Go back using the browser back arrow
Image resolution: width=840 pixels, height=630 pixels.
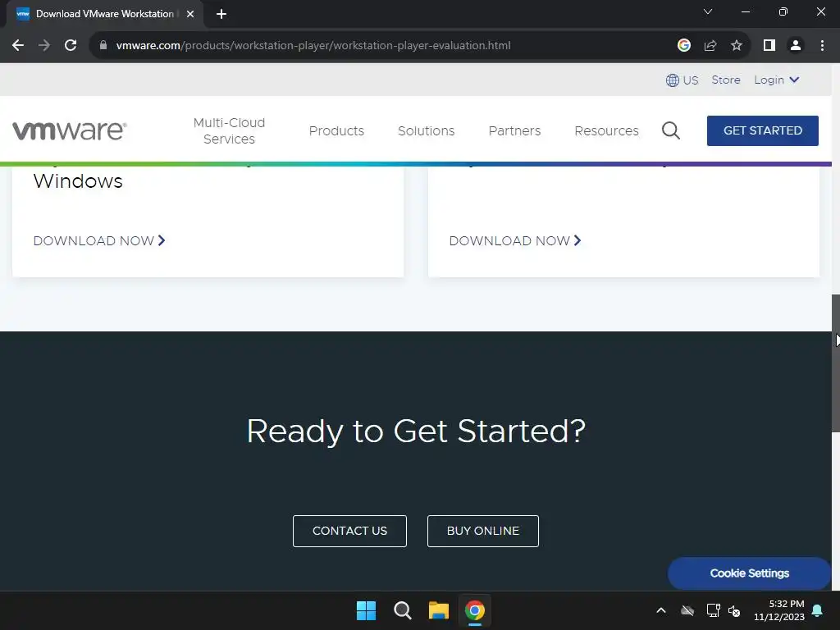(18, 46)
